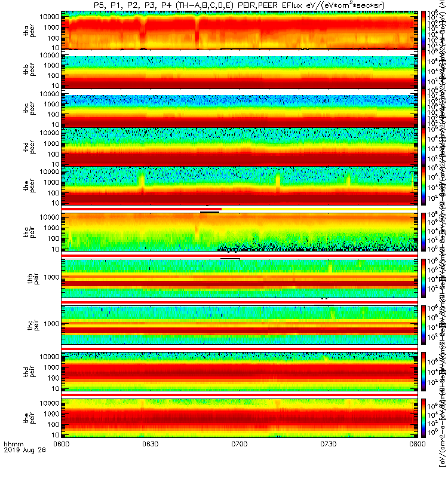448x478 pixels.
Task: Click the 1000 tick label of thb peir
Action: 51,277
